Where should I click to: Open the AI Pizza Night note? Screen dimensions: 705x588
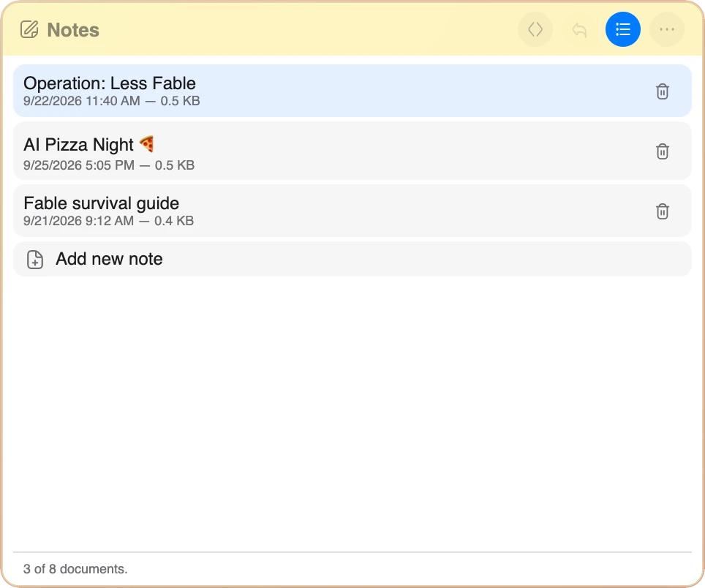[352, 151]
